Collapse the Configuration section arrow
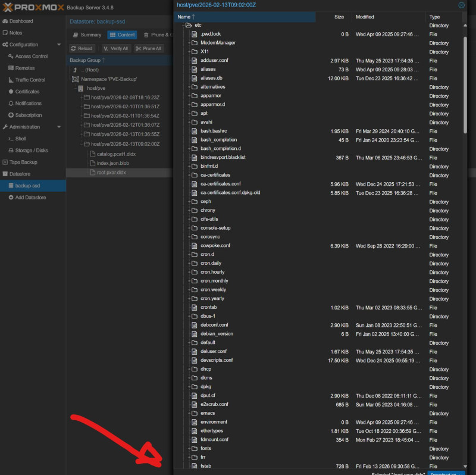Image resolution: width=476 pixels, height=475 pixels. [x=59, y=45]
